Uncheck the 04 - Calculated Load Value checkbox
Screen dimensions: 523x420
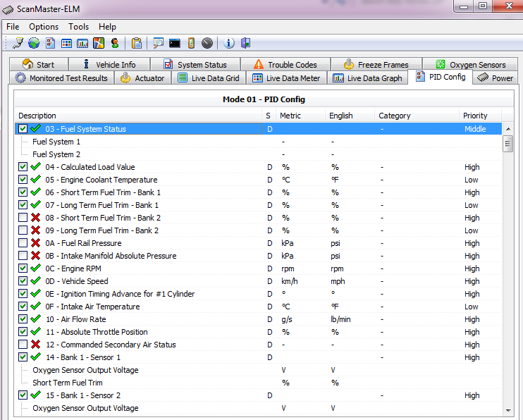coord(23,167)
